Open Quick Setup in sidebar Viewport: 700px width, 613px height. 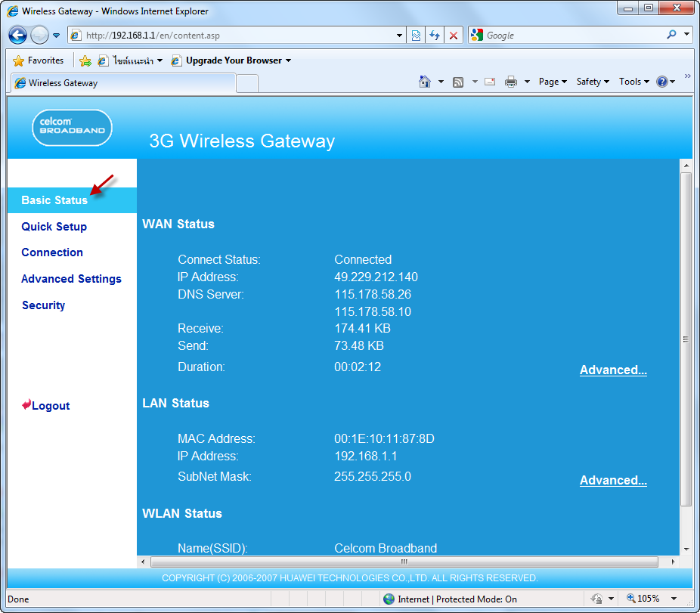54,227
